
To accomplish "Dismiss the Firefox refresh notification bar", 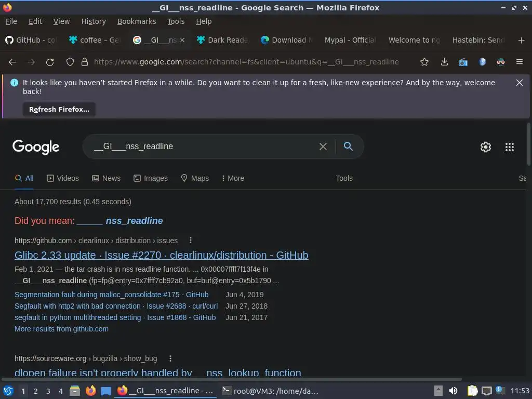I will click(x=520, y=83).
